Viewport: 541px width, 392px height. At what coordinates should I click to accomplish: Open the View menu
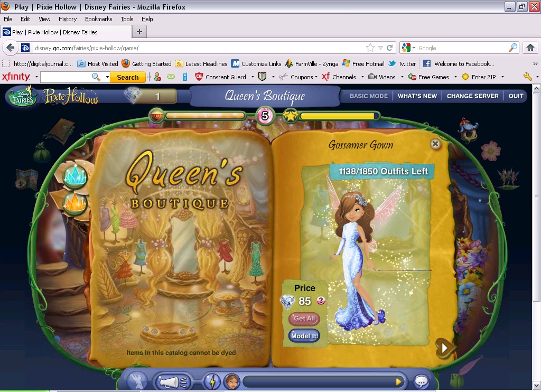[44, 19]
